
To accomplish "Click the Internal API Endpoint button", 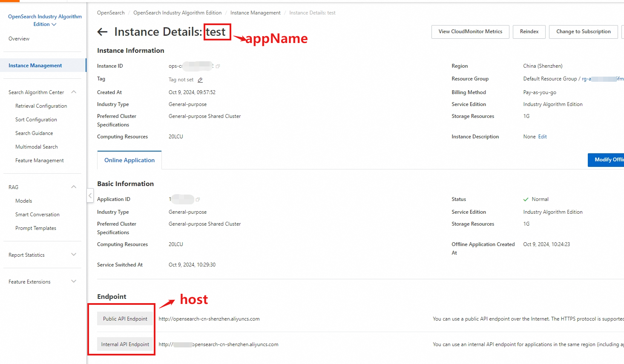I will [x=125, y=344].
